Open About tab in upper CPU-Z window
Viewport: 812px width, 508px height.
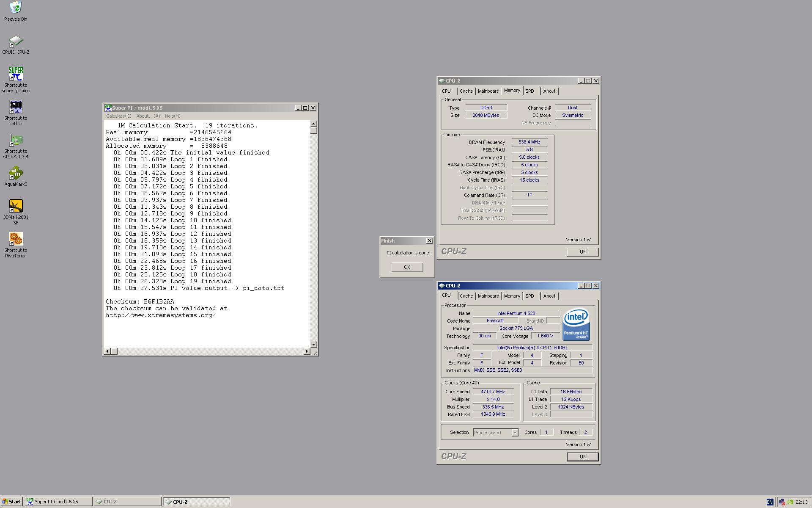click(549, 91)
